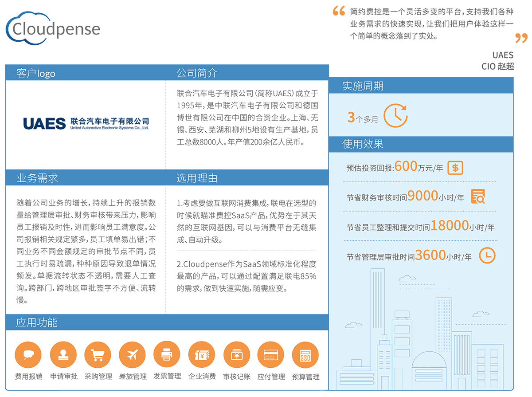The width and height of the screenshot is (532, 397).
Task: Click the 3个多月 duration text
Action: pyautogui.click(x=363, y=118)
